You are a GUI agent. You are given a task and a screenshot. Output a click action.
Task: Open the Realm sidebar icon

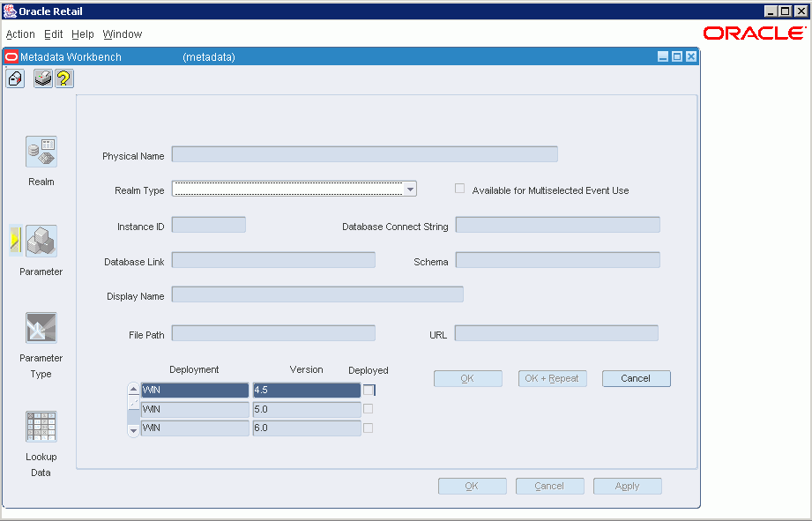(41, 152)
